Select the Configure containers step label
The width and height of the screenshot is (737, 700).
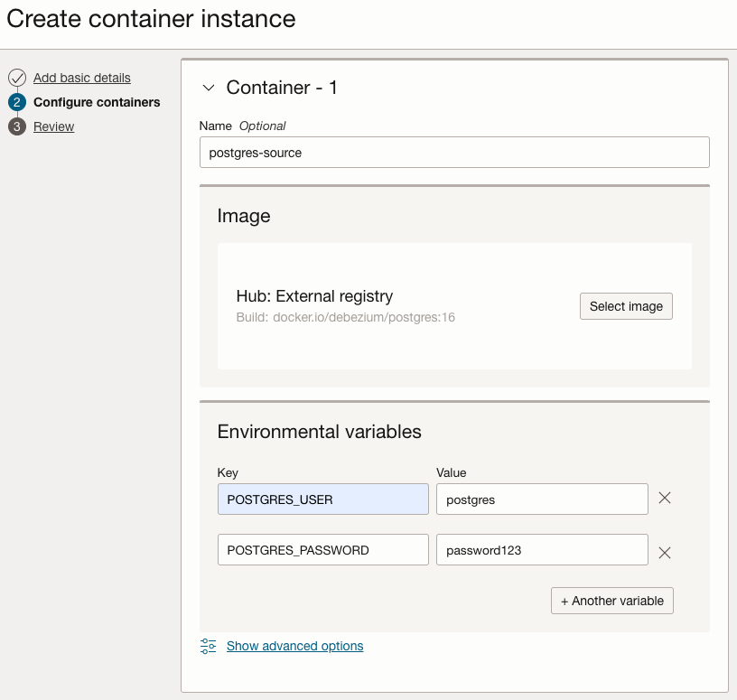pos(97,102)
